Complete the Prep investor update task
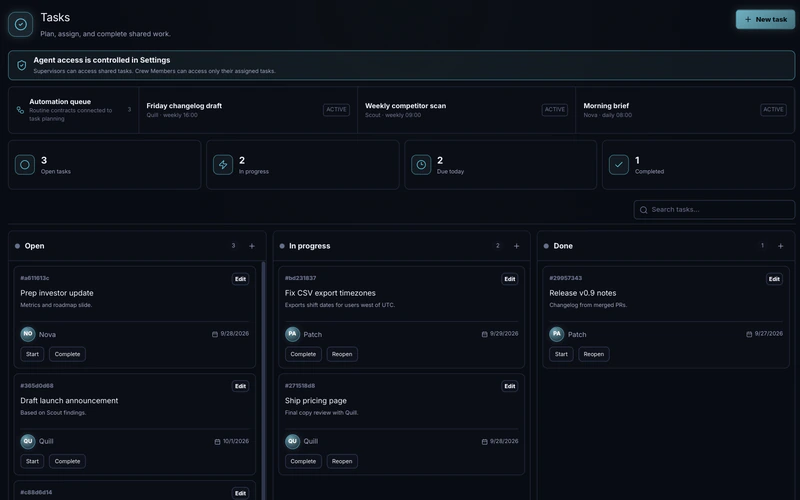The width and height of the screenshot is (800, 500). [67, 354]
